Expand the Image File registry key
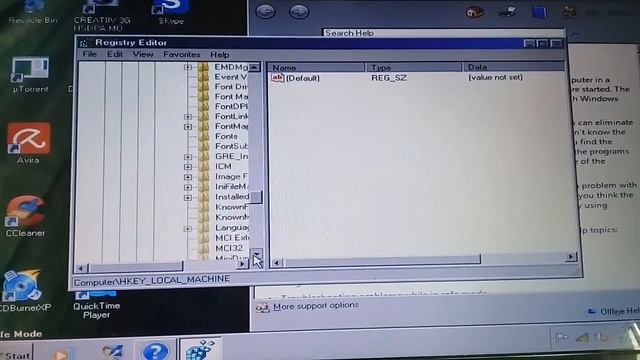This screenshot has width=640, height=360. 188,177
